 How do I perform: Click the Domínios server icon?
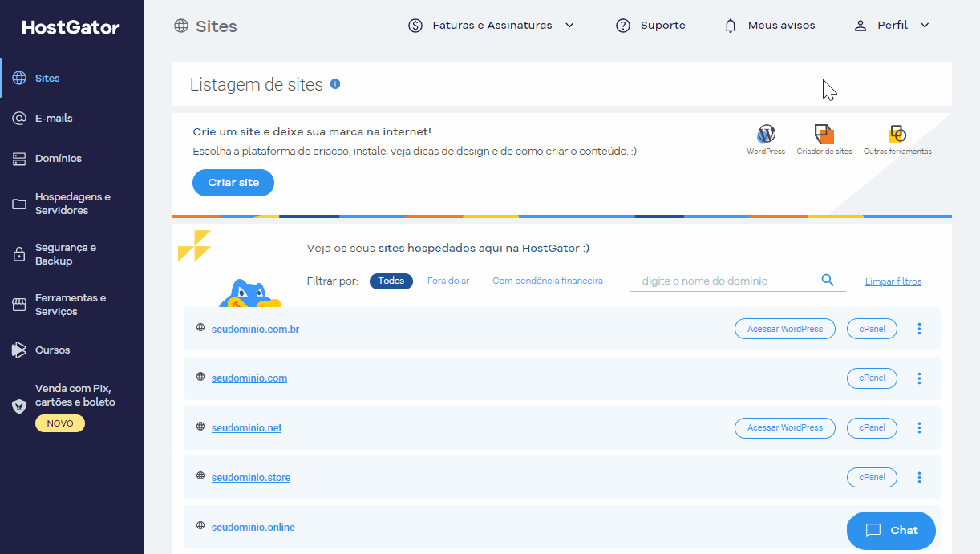(x=19, y=159)
